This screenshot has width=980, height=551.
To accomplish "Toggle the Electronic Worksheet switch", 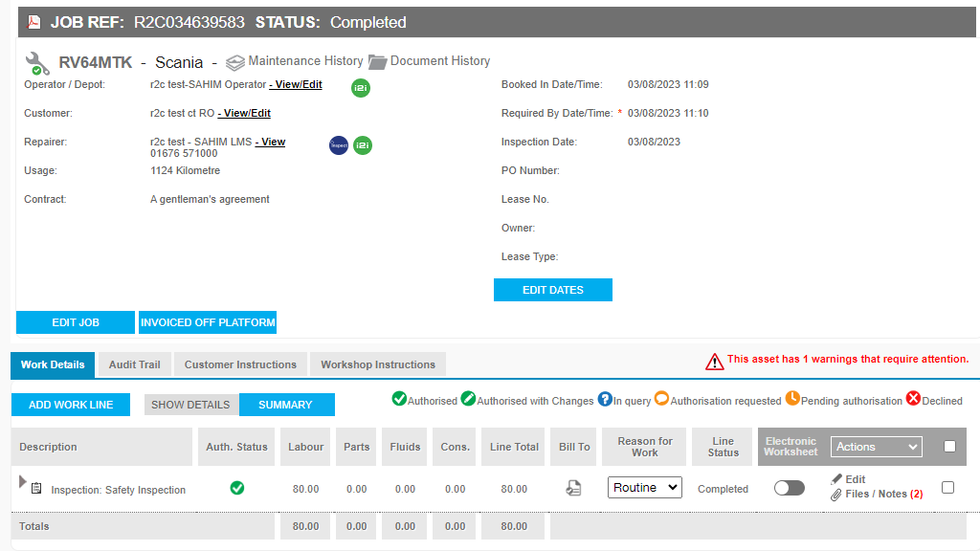I will (790, 488).
